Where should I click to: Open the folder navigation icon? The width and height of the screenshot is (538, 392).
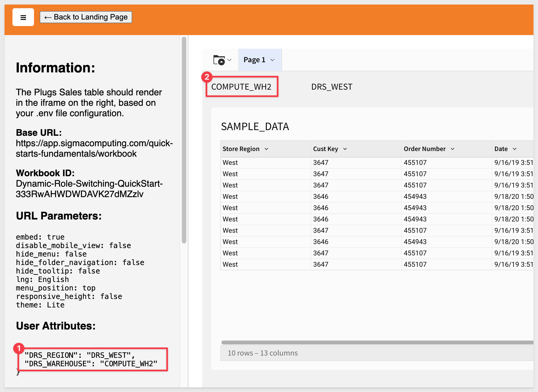[219, 60]
